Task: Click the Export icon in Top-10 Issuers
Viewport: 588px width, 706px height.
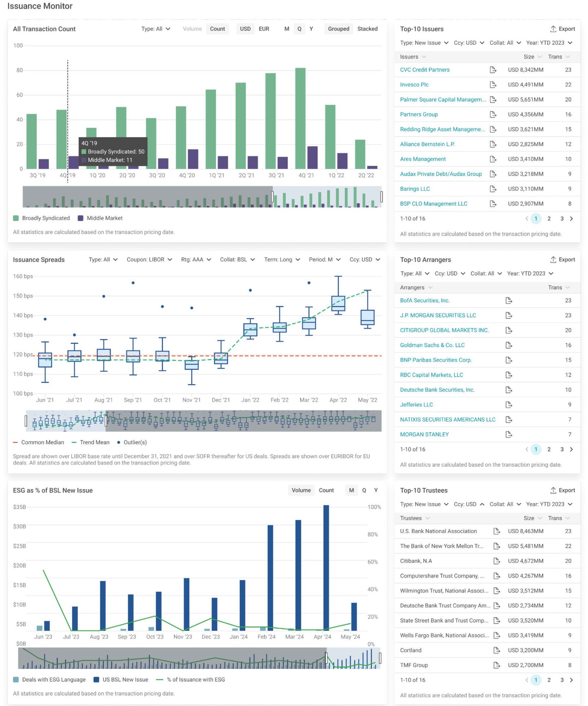Action: (553, 29)
